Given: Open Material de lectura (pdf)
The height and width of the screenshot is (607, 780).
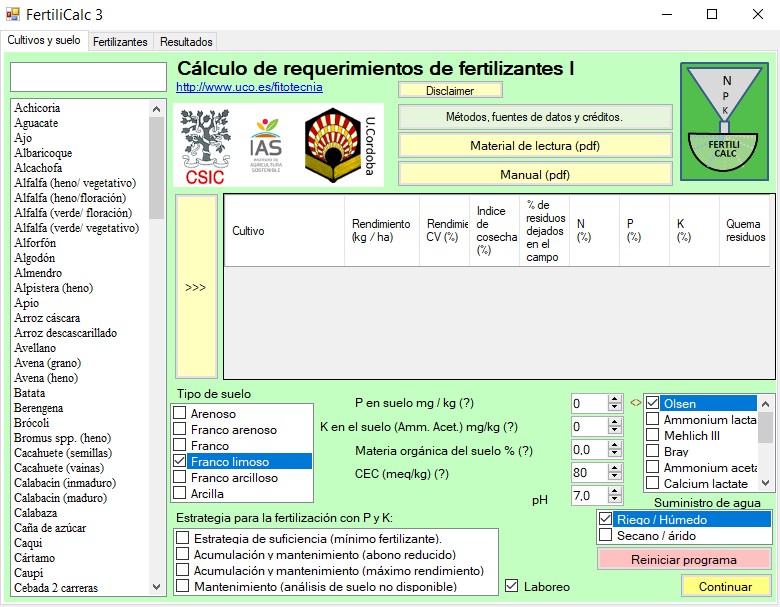Looking at the screenshot, I should pos(535,146).
